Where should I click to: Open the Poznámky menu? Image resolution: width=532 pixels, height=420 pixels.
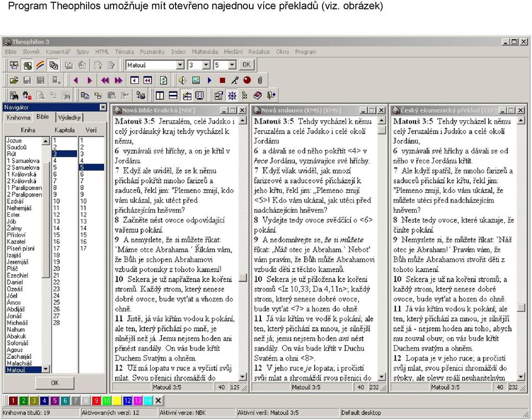point(152,52)
